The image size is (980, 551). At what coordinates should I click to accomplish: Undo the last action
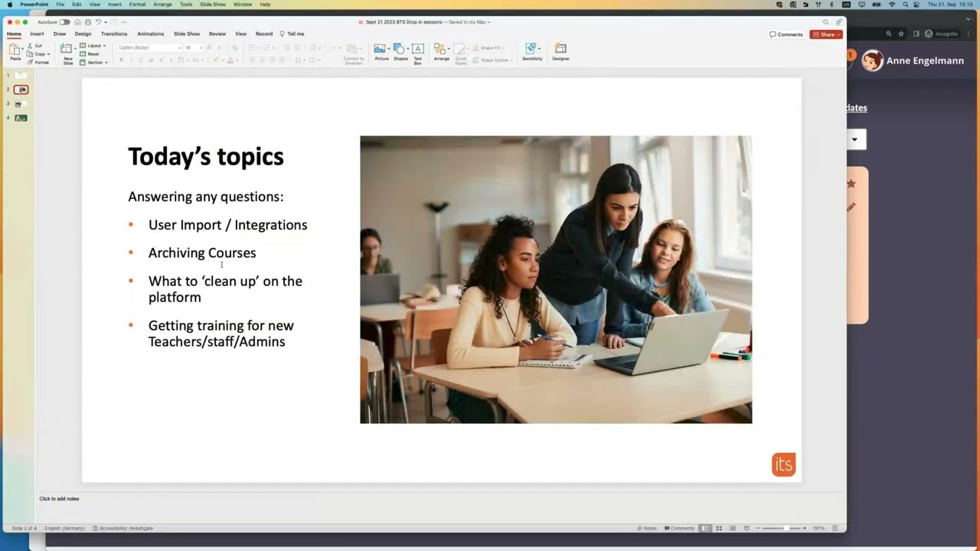click(98, 22)
